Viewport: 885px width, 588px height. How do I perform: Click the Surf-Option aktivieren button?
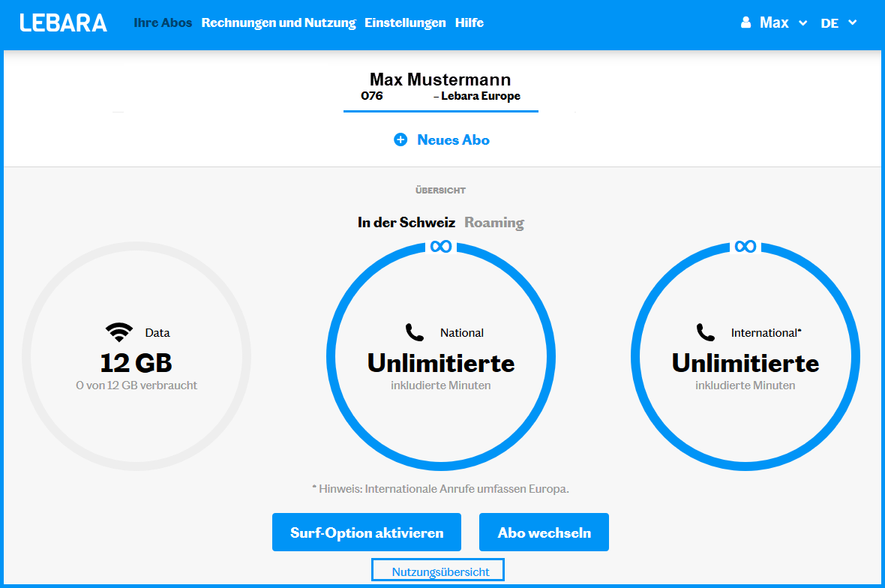pos(366,532)
